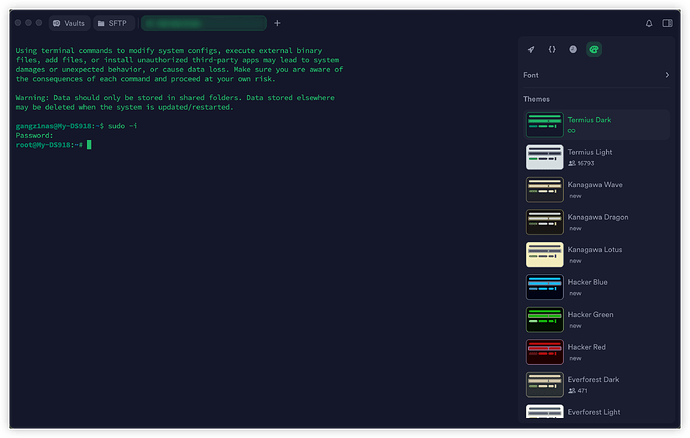Select the appearance palette icon
Viewport: 690px width, 438px height.
coord(594,49)
